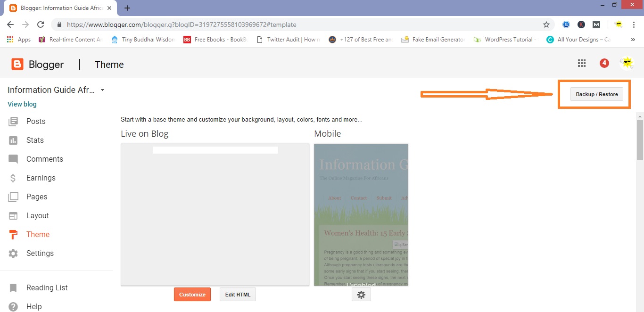Open the Reading List link
The width and height of the screenshot is (644, 312).
(x=47, y=288)
